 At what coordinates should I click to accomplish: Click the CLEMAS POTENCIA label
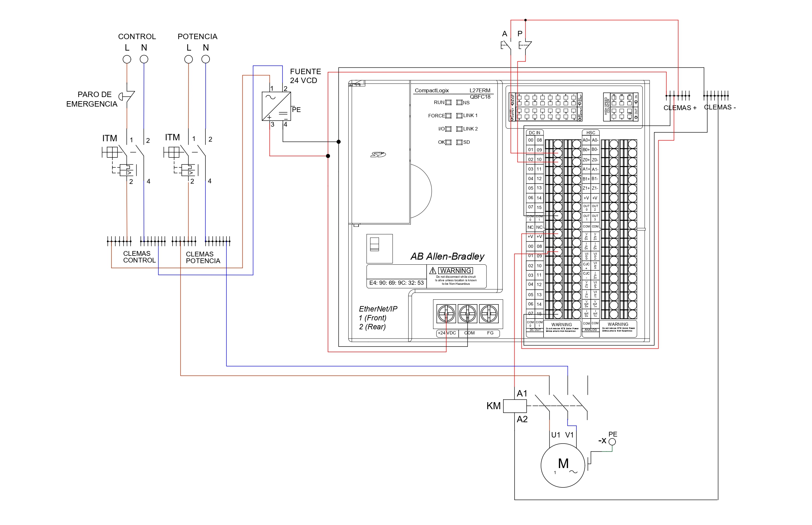pos(203,258)
